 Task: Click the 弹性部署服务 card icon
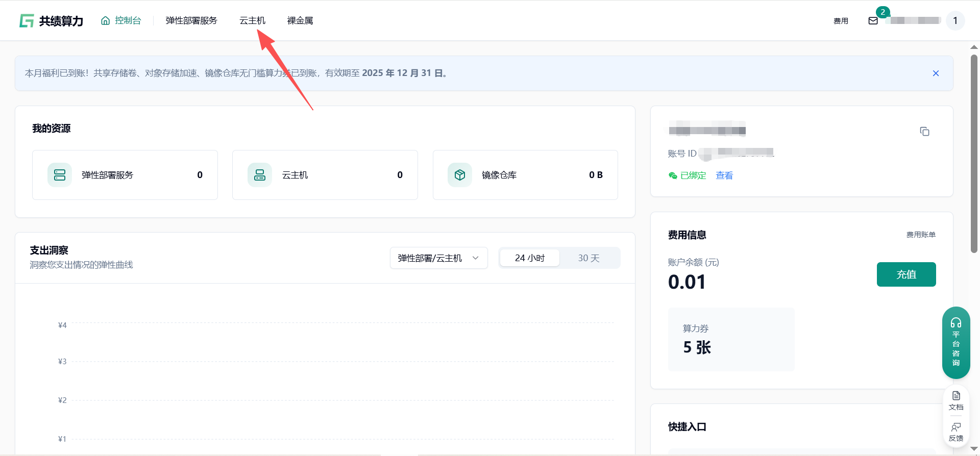60,175
